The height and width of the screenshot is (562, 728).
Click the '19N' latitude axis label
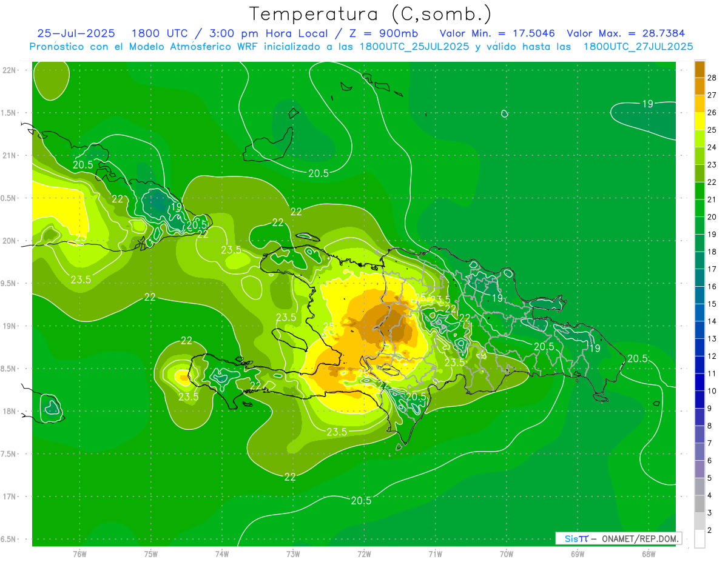[x=9, y=326]
